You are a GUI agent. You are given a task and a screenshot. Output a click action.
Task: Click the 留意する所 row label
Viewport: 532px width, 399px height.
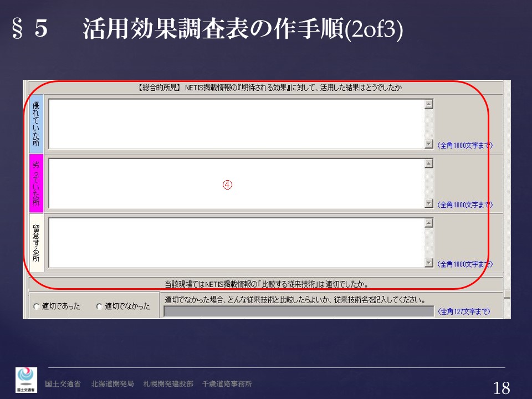point(36,243)
